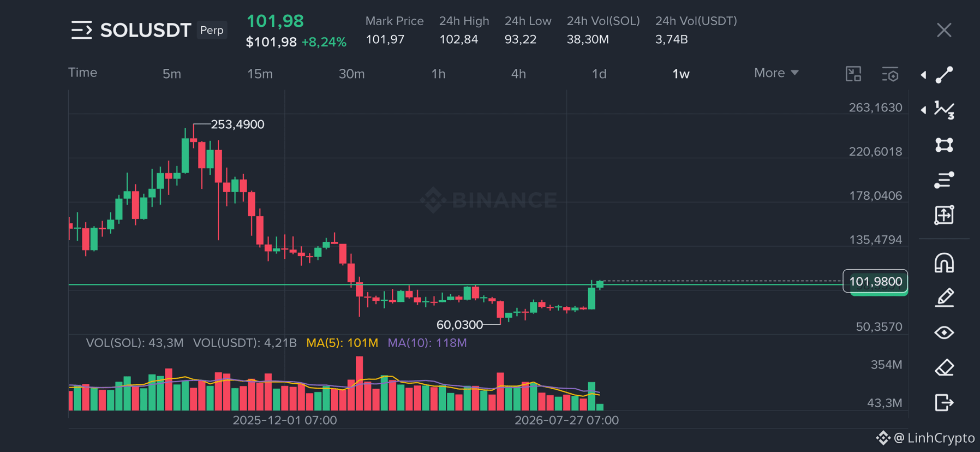
Task: Open the SOLUSDT symbol selector
Action: [x=146, y=30]
